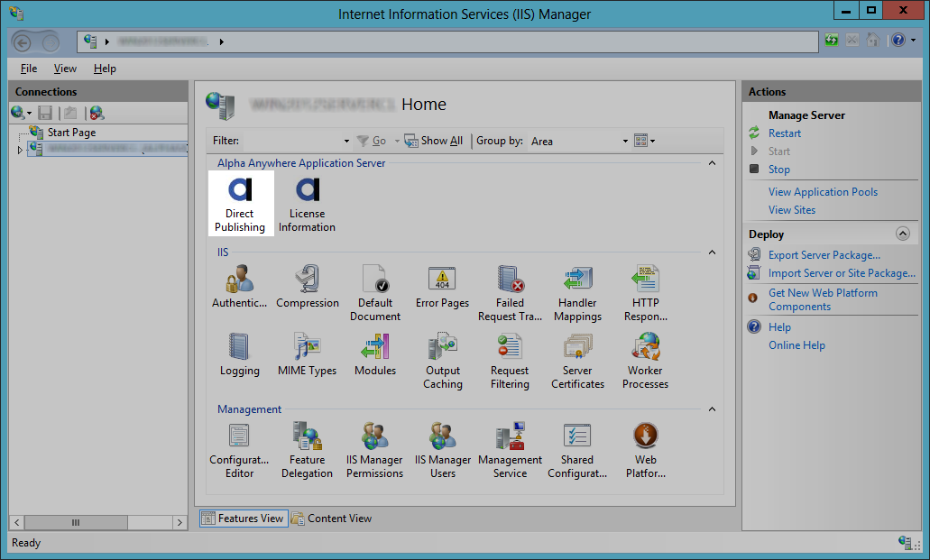The height and width of the screenshot is (560, 930).
Task: Open the Configuration Editor icon
Action: [x=240, y=450]
